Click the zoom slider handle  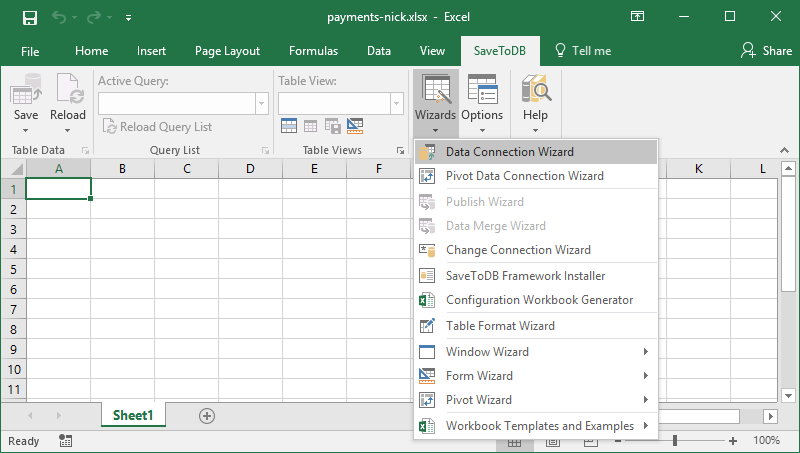tap(674, 440)
